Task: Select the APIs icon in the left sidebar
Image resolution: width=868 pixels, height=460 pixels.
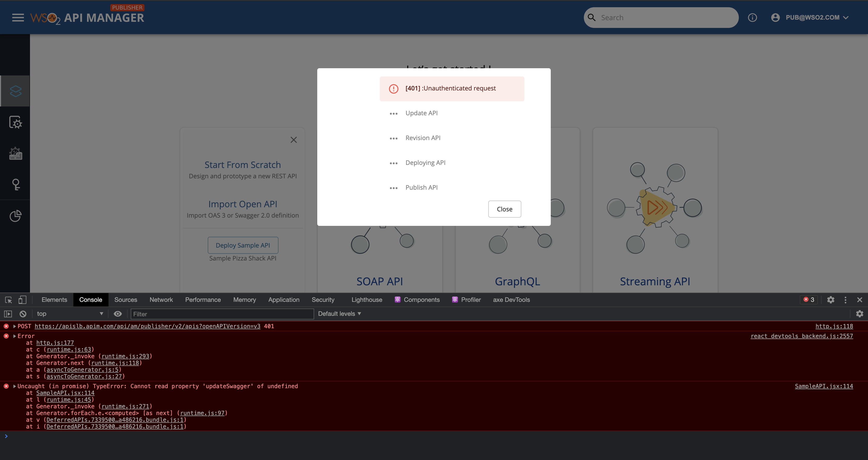Action: [15, 91]
